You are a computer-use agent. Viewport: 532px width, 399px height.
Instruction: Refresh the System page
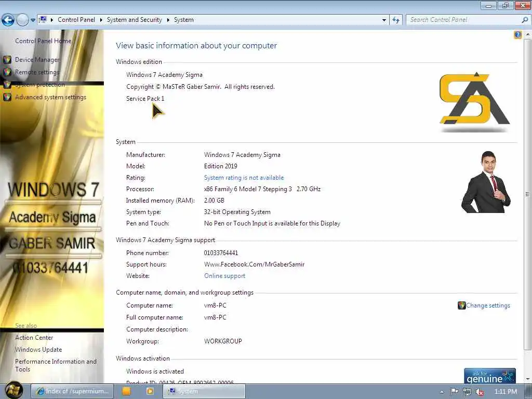click(x=395, y=20)
